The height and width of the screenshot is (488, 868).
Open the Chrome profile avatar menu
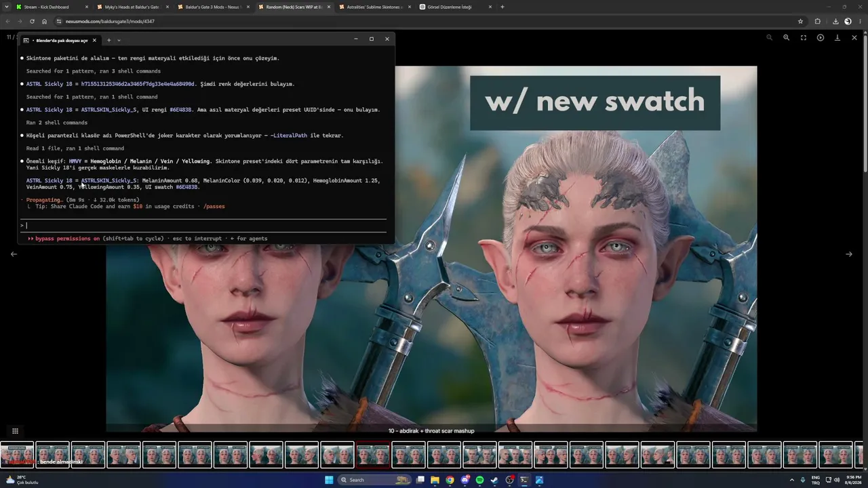(x=848, y=21)
